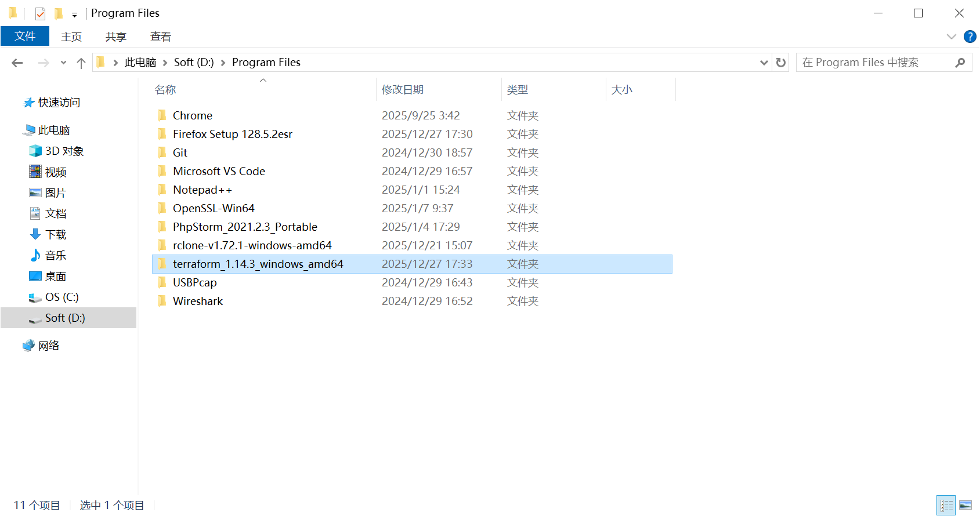Click the Properties icon in title bar
Image resolution: width=980 pixels, height=516 pixels.
(40, 13)
